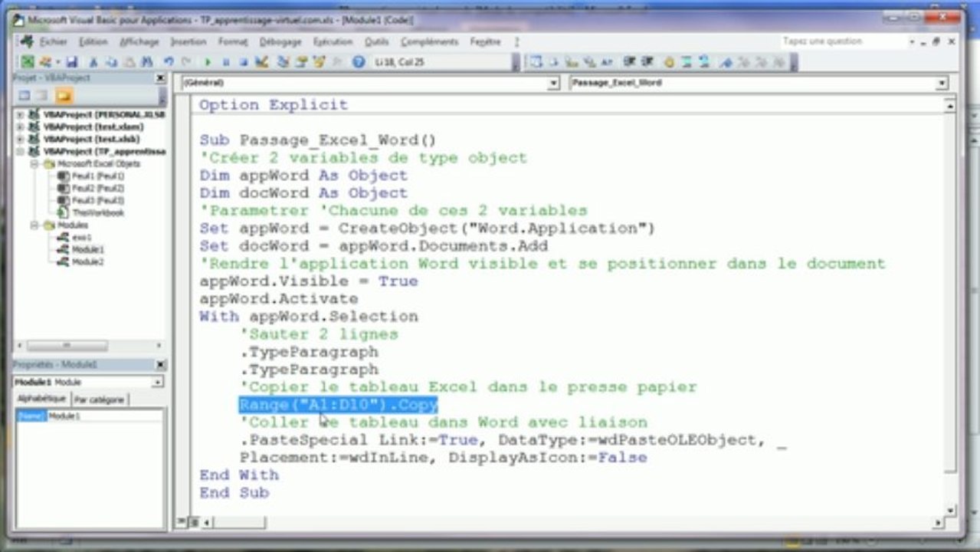Click the Tapez une question help field
The width and height of the screenshot is (980, 552).
click(843, 41)
